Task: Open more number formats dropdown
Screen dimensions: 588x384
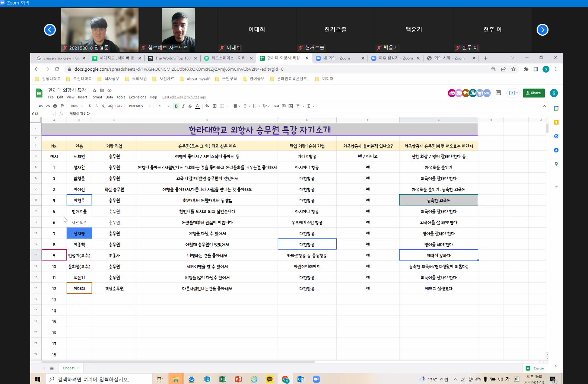Action: [119, 106]
